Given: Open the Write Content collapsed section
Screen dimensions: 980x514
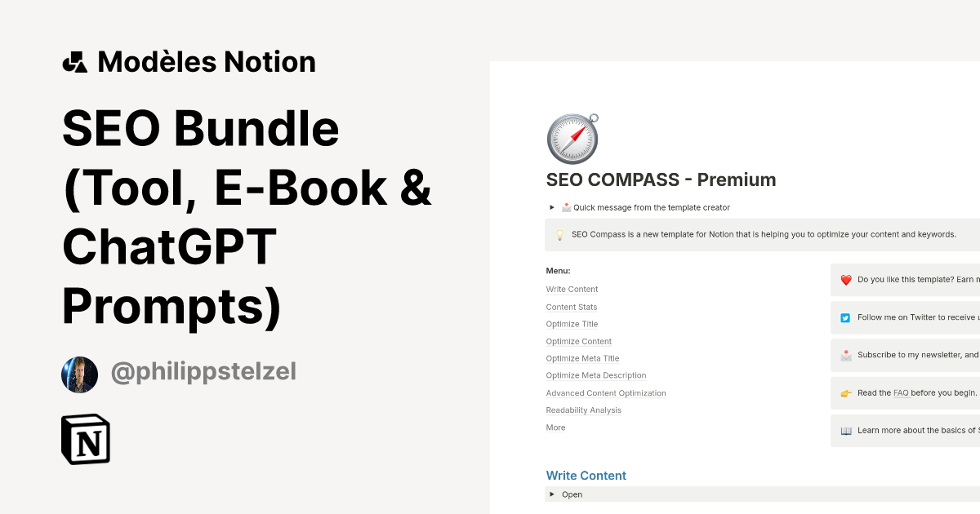Looking at the screenshot, I should pos(586,475).
